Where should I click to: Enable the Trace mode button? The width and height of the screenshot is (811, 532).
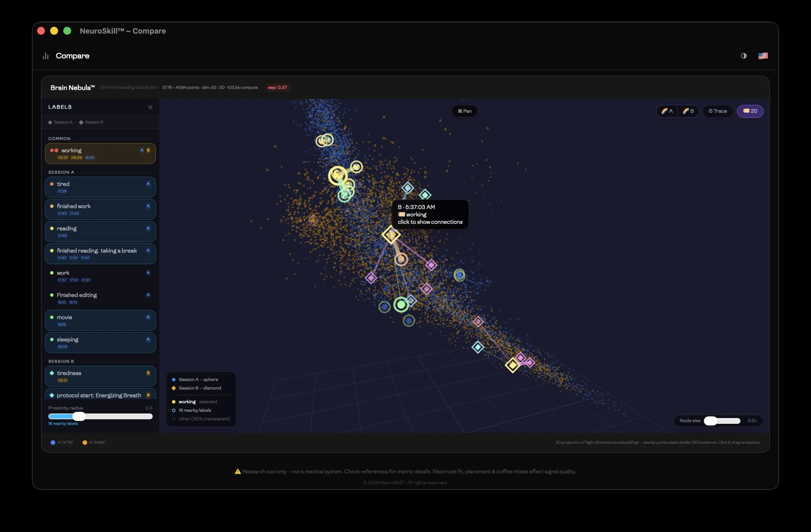click(718, 111)
